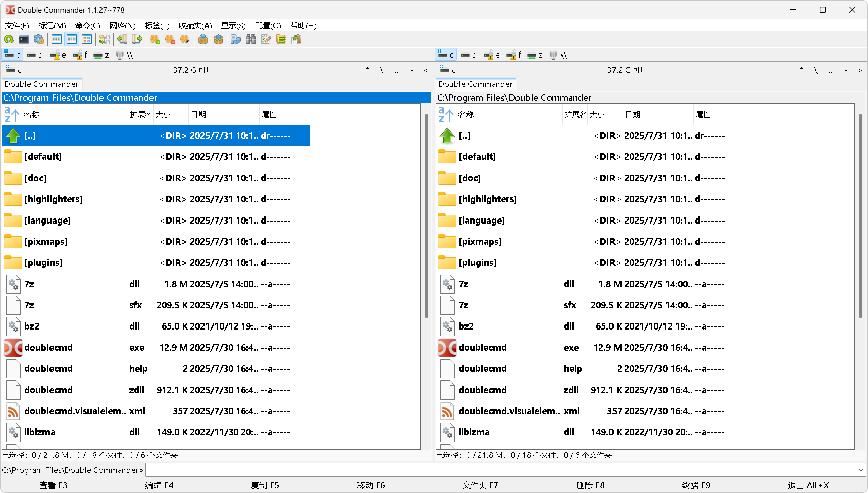Toggle full view mode
Image resolution: width=868 pixels, height=493 pixels.
point(71,39)
